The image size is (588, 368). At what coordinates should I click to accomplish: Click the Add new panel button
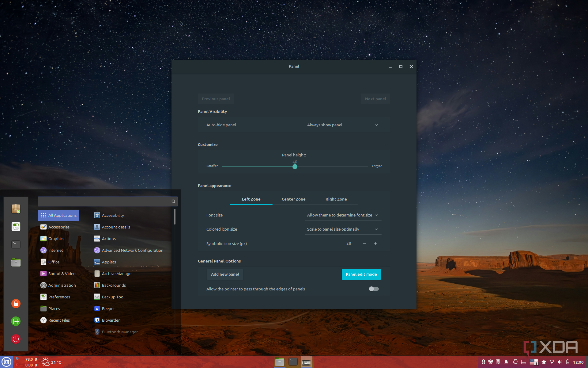tap(225, 274)
